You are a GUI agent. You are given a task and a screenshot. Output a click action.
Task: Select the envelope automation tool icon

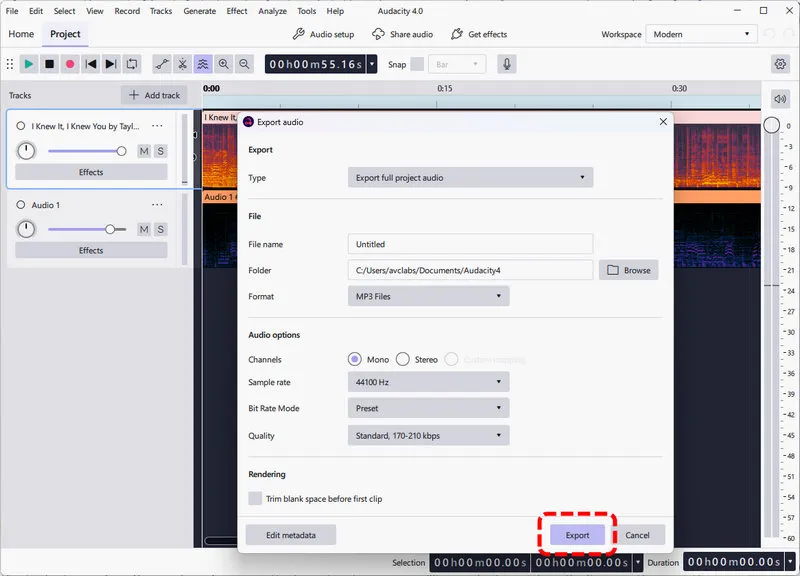162,64
